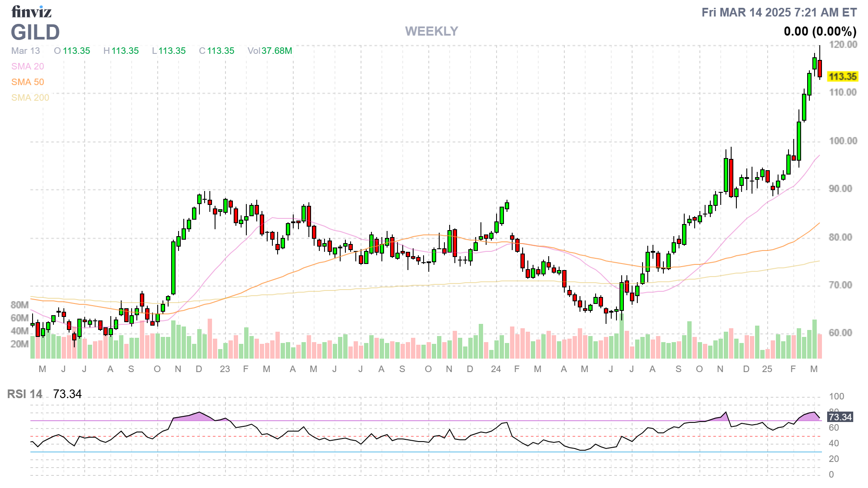868x488 pixels.
Task: Click the latest red candlestick near 113
Action: click(820, 69)
